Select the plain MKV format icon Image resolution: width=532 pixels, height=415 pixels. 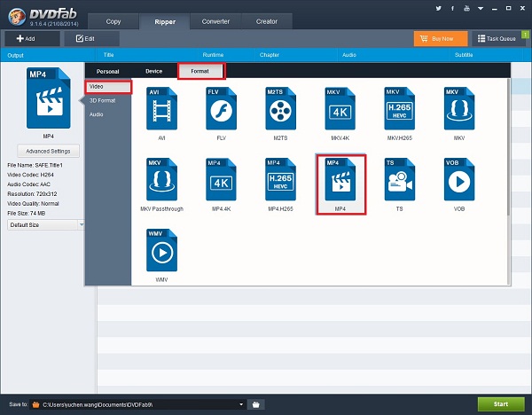point(459,108)
